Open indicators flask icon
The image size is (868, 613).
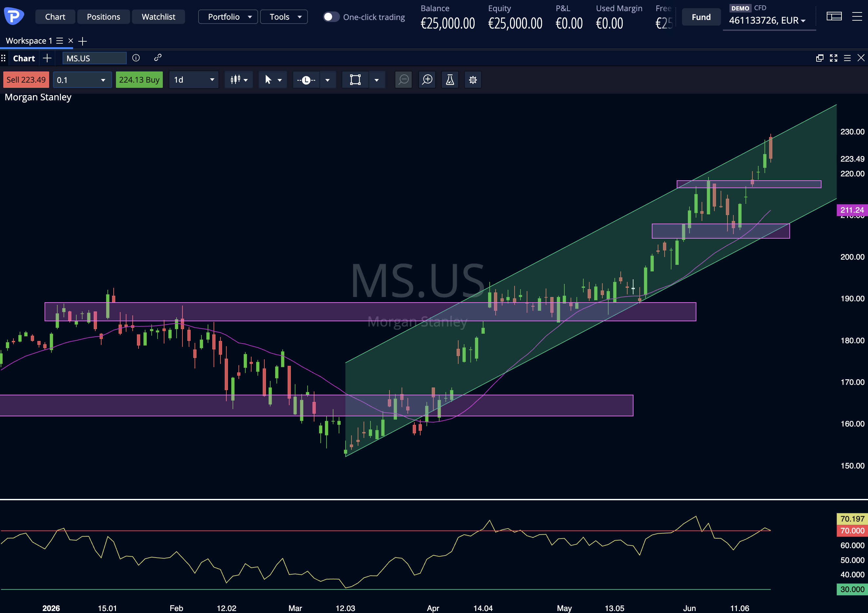click(450, 80)
